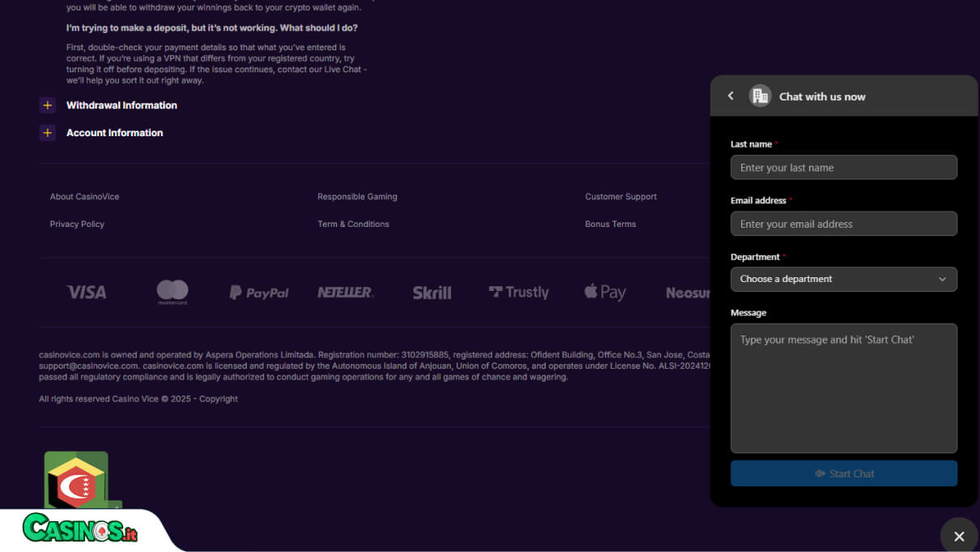Click the Apple Pay payment logo
The image size is (980, 552).
(x=605, y=292)
